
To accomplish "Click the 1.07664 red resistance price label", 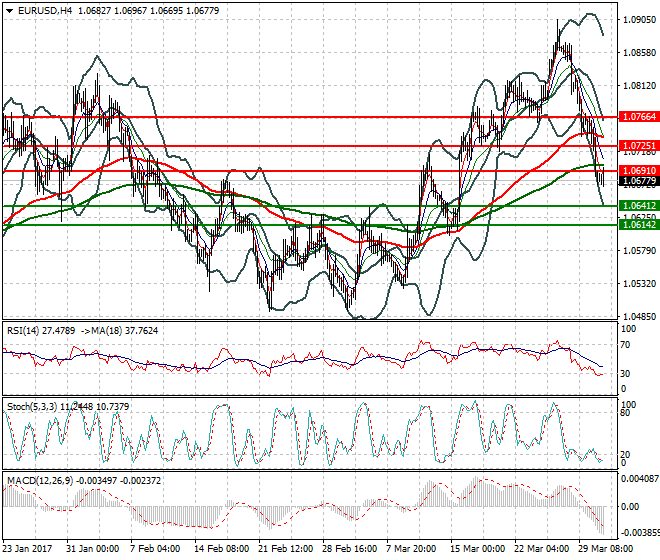I will point(639,117).
